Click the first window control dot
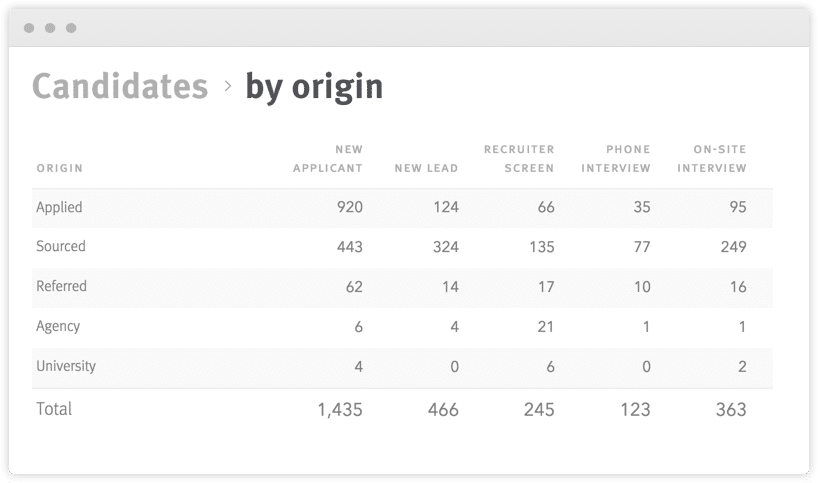Image resolution: width=818 pixels, height=483 pixels. [29, 28]
